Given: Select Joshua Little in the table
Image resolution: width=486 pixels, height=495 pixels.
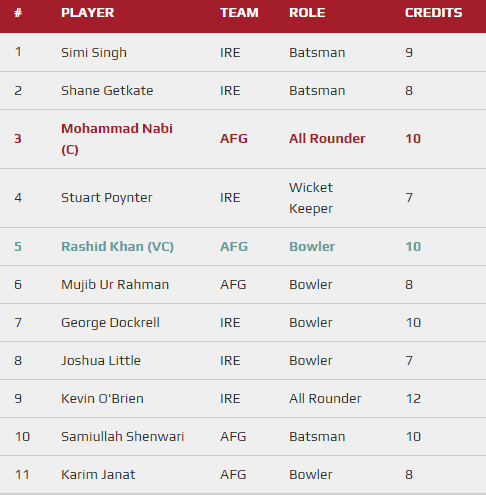Looking at the screenshot, I should (101, 361).
